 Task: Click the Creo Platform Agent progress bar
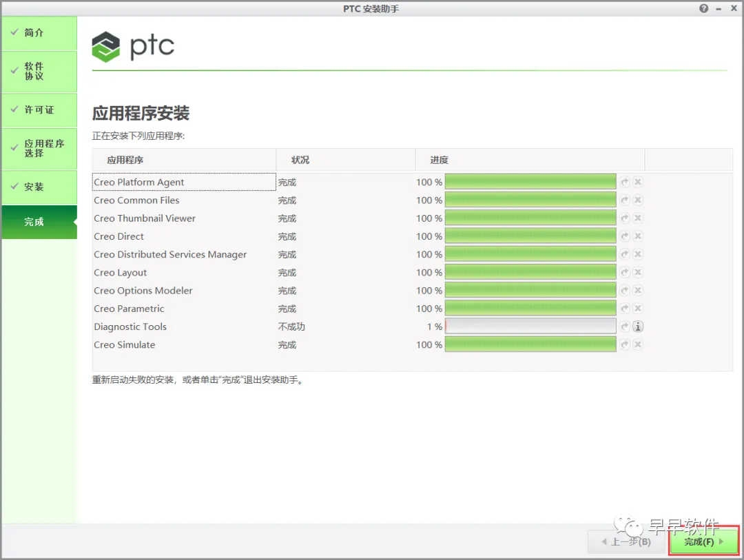pos(530,182)
